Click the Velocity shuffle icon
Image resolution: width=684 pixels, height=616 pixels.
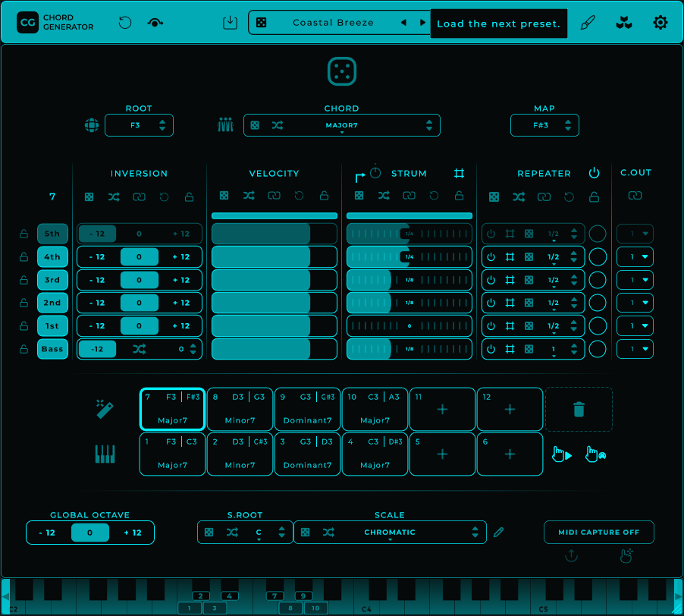pyautogui.click(x=249, y=196)
